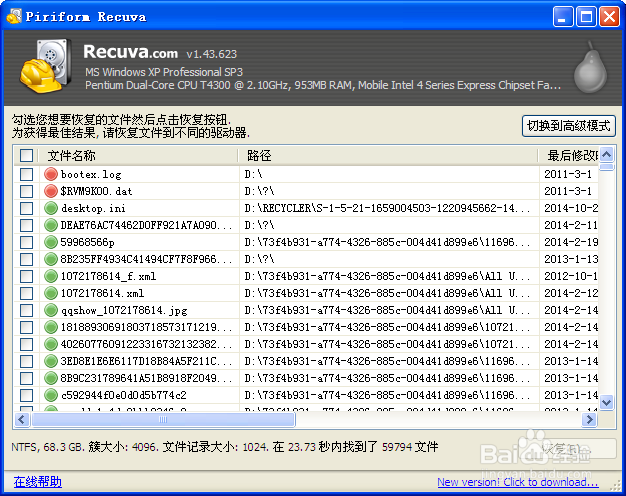Check the box for desktop.ini
The width and height of the screenshot is (626, 496).
pos(26,208)
